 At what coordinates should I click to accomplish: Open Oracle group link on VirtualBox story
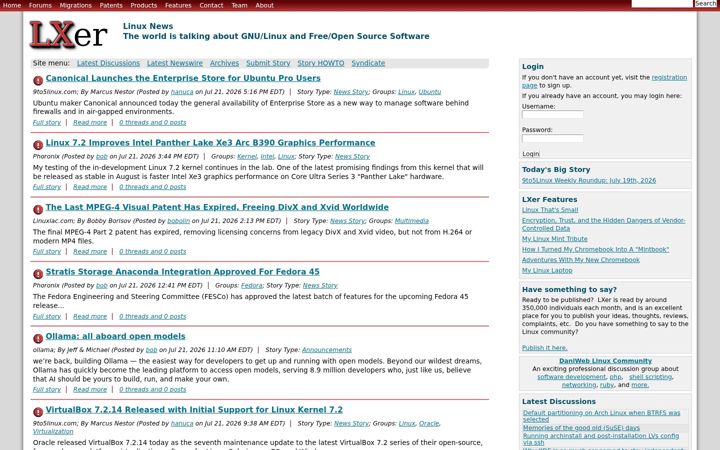click(x=429, y=423)
